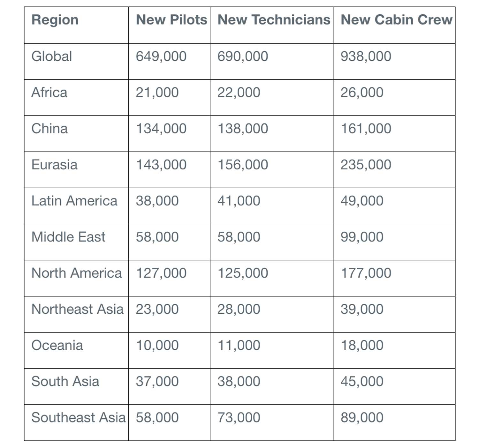The image size is (479, 448).
Task: Select the New Technicians header cell
Action: pos(274,20)
